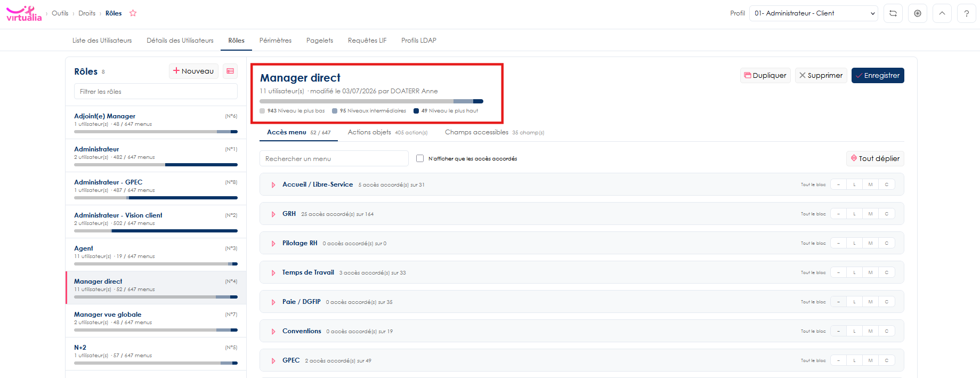This screenshot has height=378, width=980.
Task: Expand the Temps de Travail menu block
Action: tap(273, 273)
